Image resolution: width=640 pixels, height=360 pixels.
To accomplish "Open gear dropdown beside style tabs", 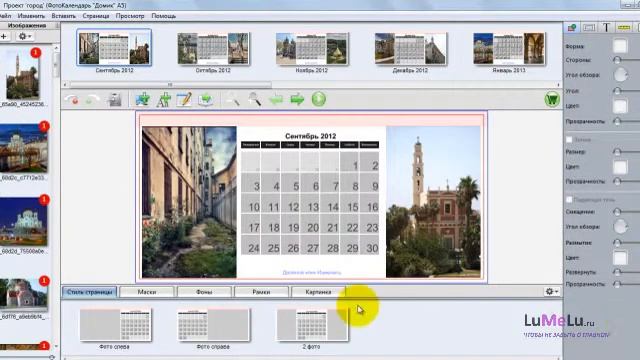I will tap(552, 291).
